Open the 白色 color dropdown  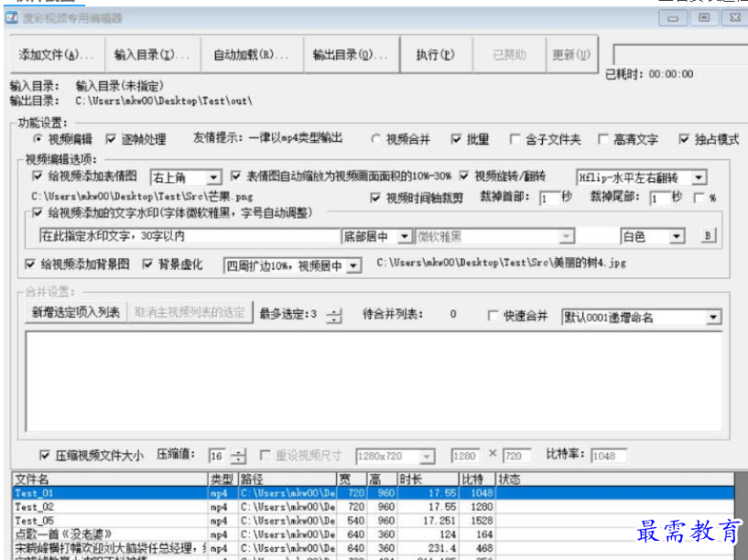click(653, 236)
